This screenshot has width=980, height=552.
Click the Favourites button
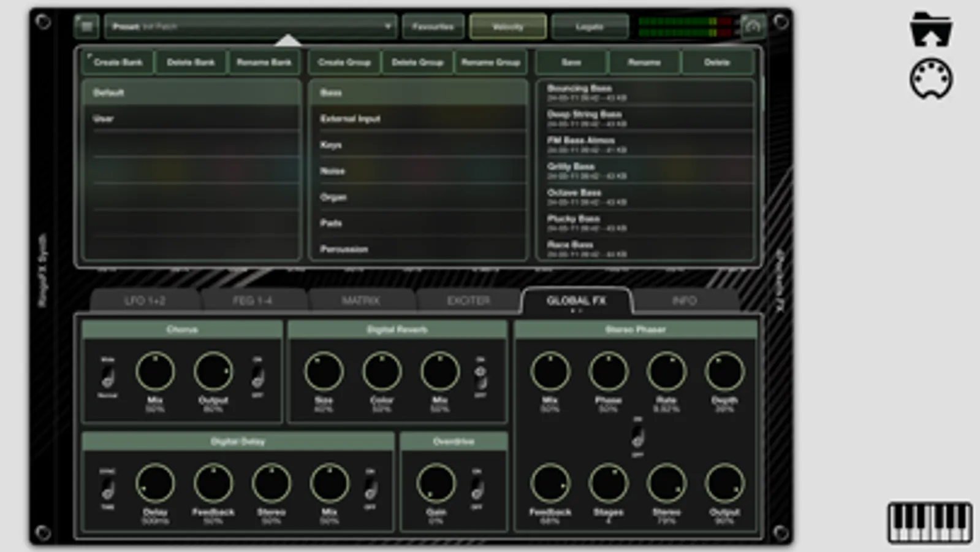pos(433,26)
